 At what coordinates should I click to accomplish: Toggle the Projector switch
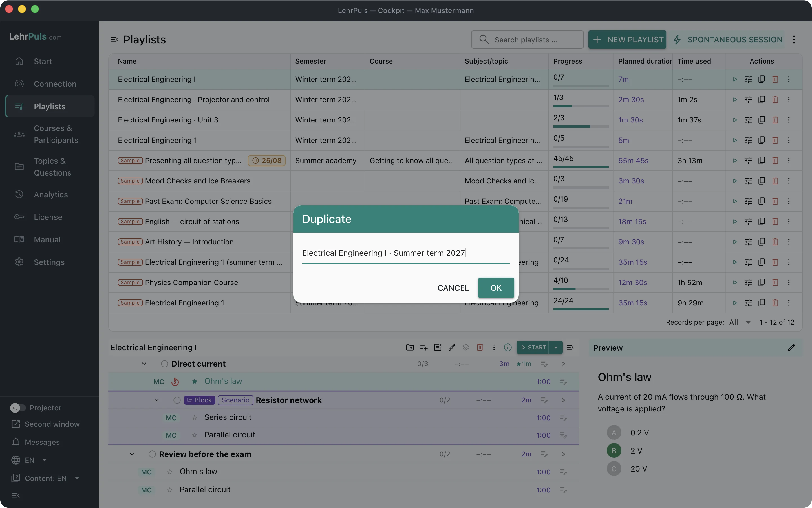click(x=18, y=408)
